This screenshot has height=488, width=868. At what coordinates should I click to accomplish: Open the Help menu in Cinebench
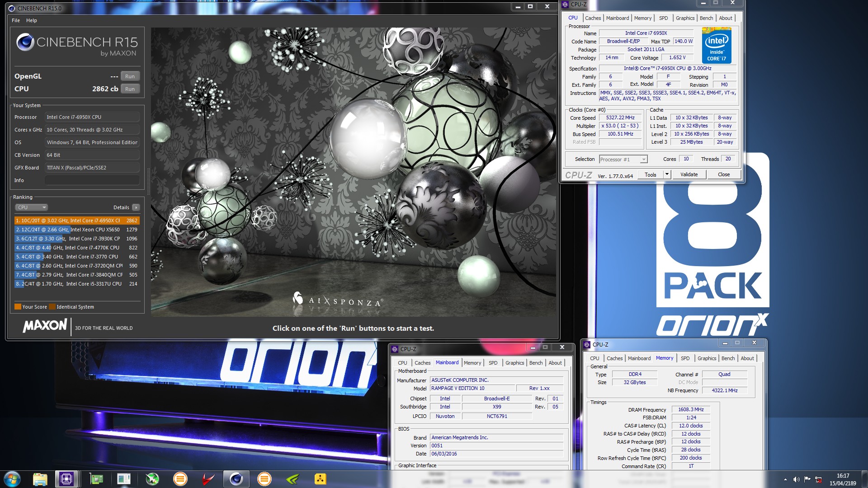click(x=32, y=20)
